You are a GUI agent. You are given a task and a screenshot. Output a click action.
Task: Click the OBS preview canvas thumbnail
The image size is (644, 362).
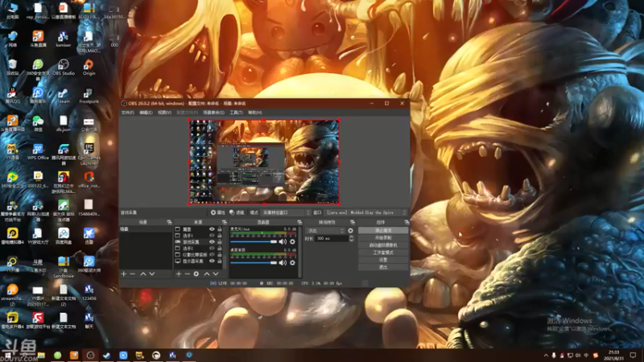point(264,162)
